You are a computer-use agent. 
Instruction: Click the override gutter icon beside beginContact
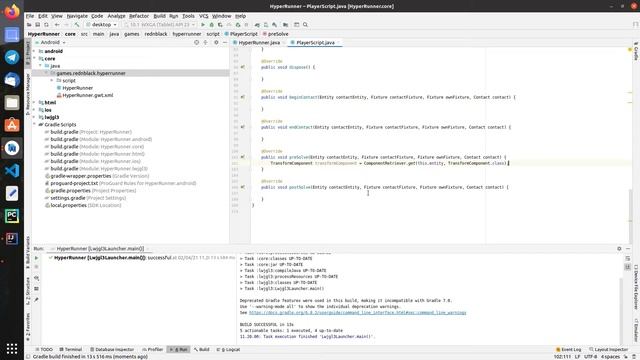coord(243,97)
